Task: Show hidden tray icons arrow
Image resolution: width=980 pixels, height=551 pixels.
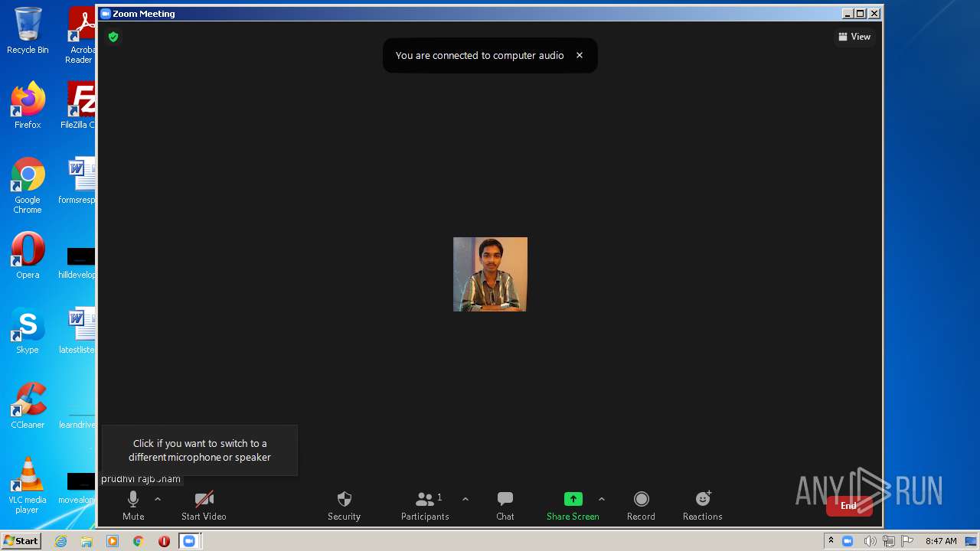Action: click(x=831, y=541)
